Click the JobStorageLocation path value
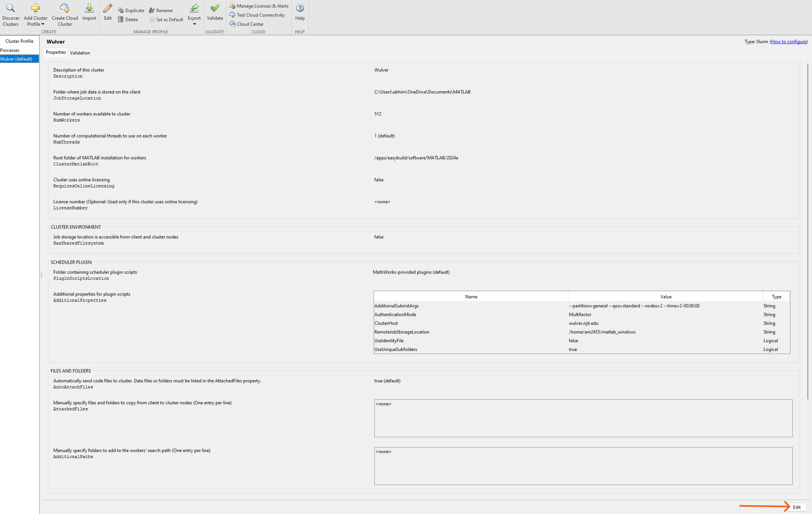 [x=422, y=92]
